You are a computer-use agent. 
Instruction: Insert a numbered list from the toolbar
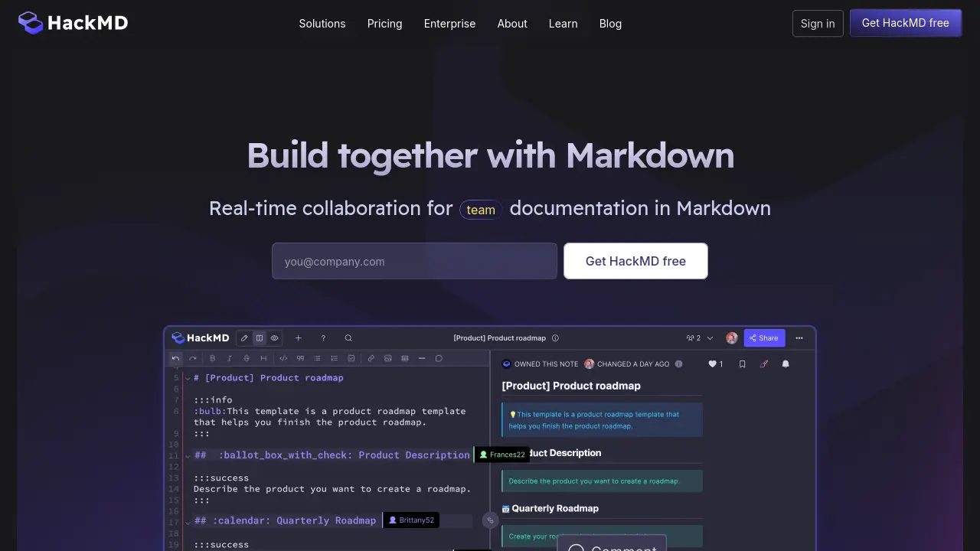[334, 358]
